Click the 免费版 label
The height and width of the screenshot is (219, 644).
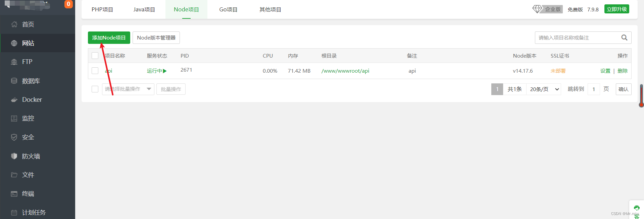[575, 9]
